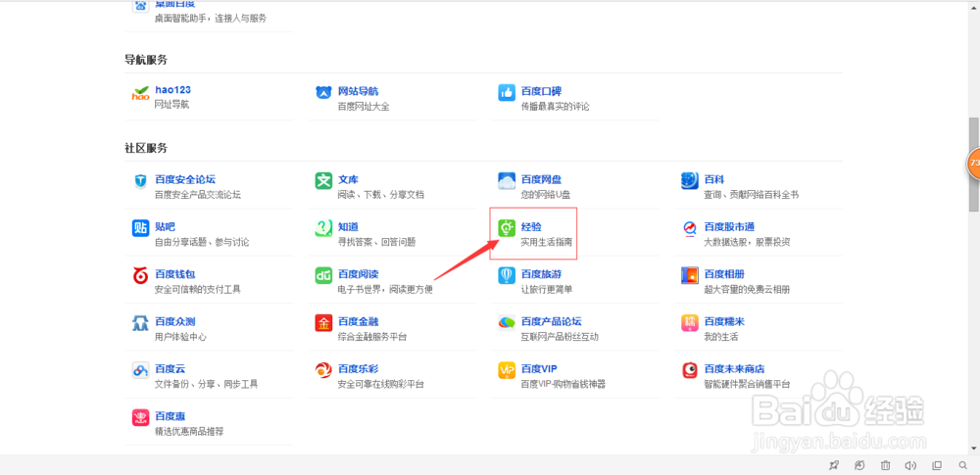This screenshot has width=980, height=475.
Task: Open the 百度阅读 link
Action: pos(358,274)
